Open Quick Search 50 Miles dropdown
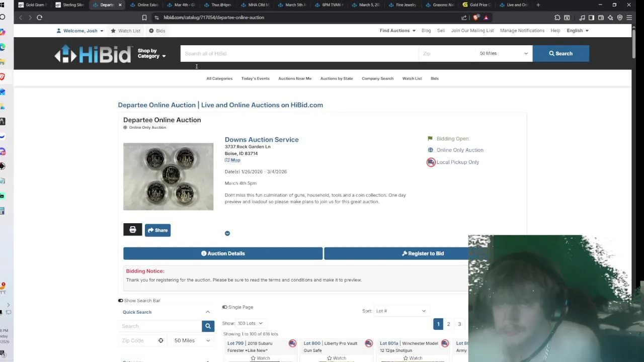The image size is (644, 362). (x=192, y=340)
